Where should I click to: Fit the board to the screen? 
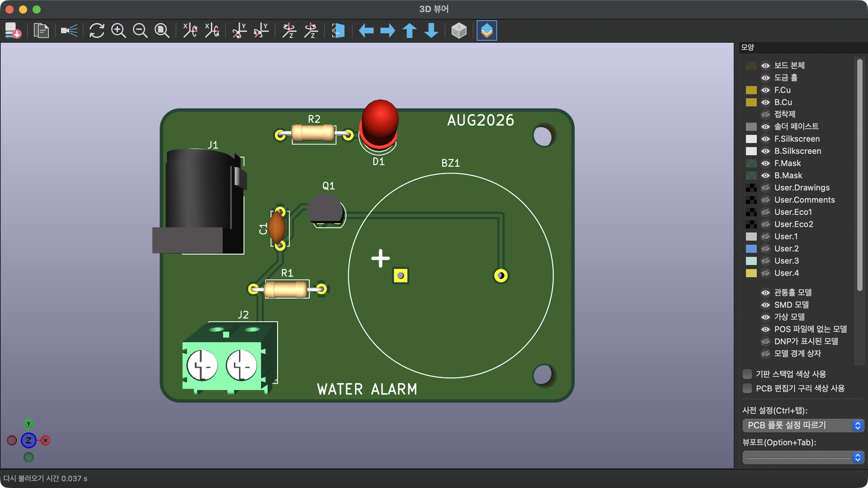click(x=162, y=31)
